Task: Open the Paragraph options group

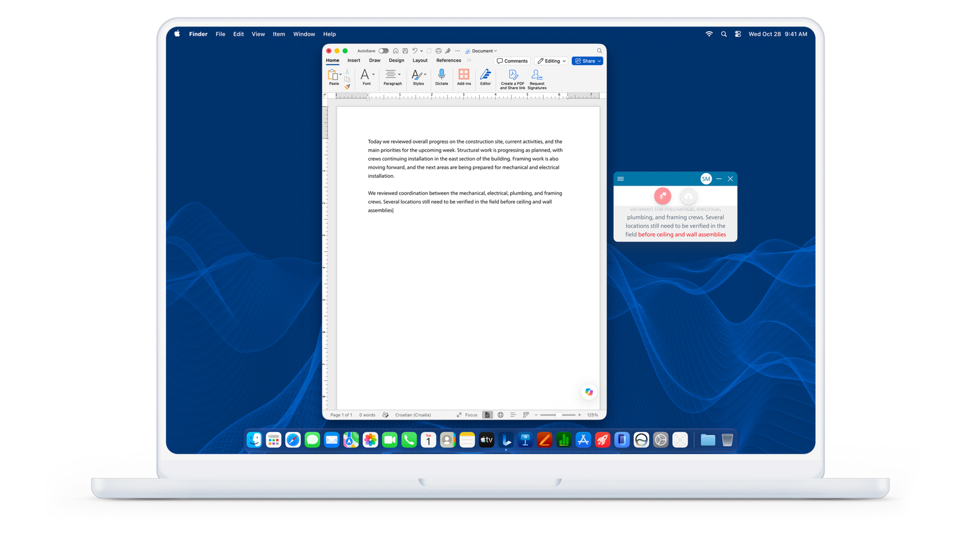Action: (393, 78)
